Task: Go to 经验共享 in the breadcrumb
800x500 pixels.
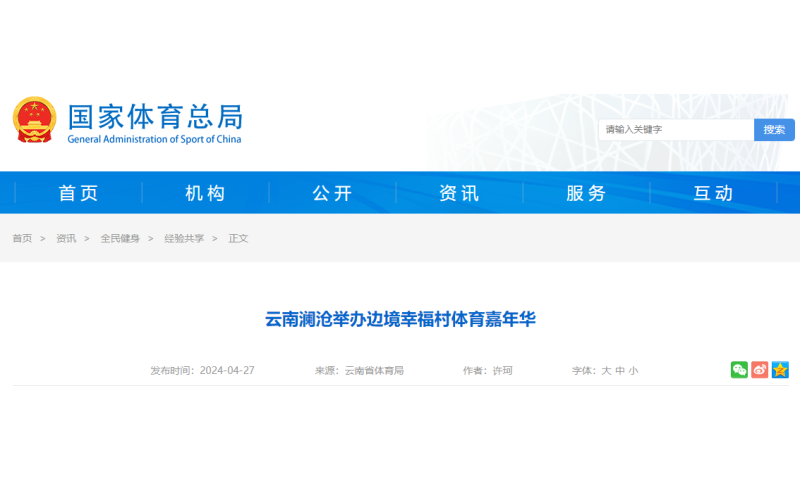Action: [184, 238]
